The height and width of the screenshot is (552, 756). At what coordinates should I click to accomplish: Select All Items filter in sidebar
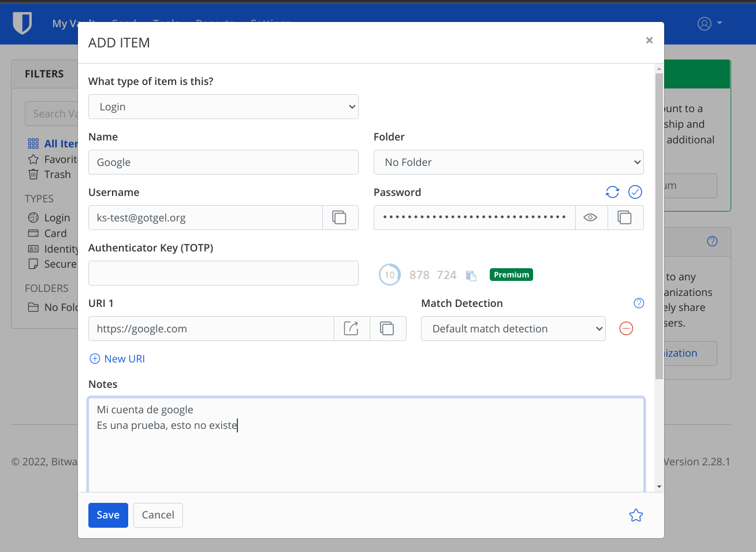click(x=53, y=144)
